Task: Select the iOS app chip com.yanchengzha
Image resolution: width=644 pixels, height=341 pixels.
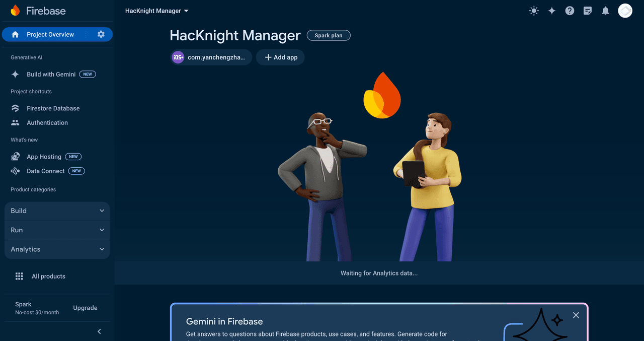Action: click(x=211, y=57)
